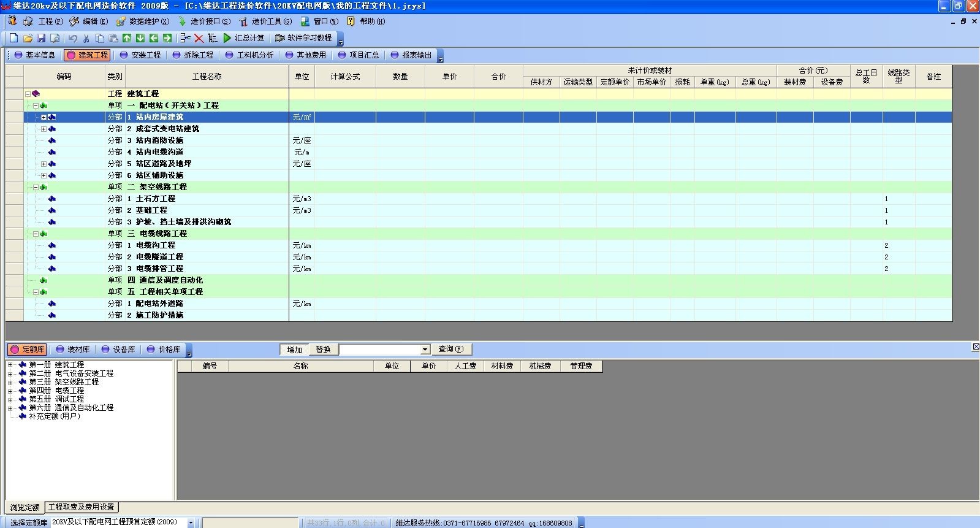
Task: Collapse 三 电缆线路工程 node
Action: click(x=36, y=234)
